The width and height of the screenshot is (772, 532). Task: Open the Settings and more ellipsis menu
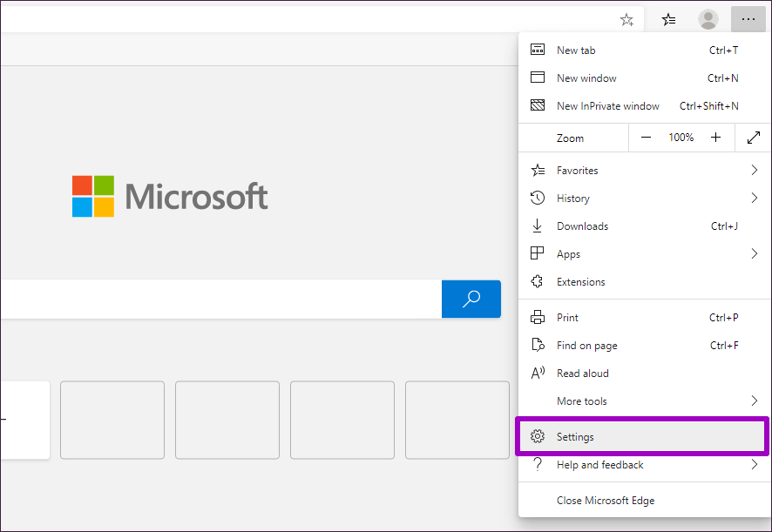pyautogui.click(x=748, y=19)
